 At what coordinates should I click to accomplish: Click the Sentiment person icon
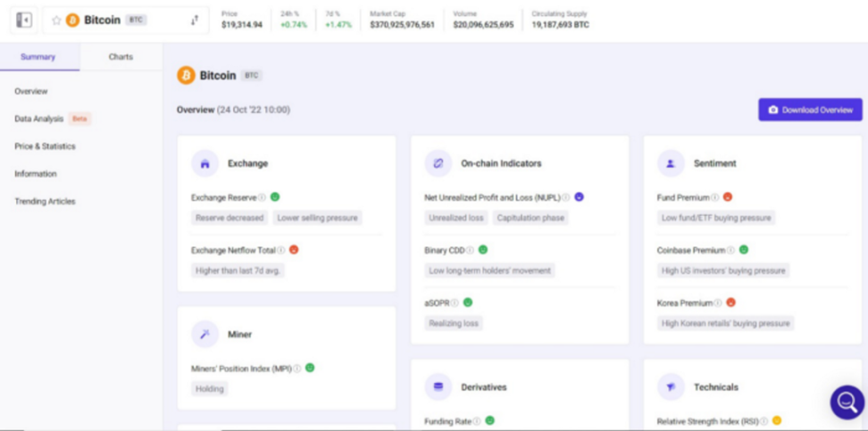671,163
